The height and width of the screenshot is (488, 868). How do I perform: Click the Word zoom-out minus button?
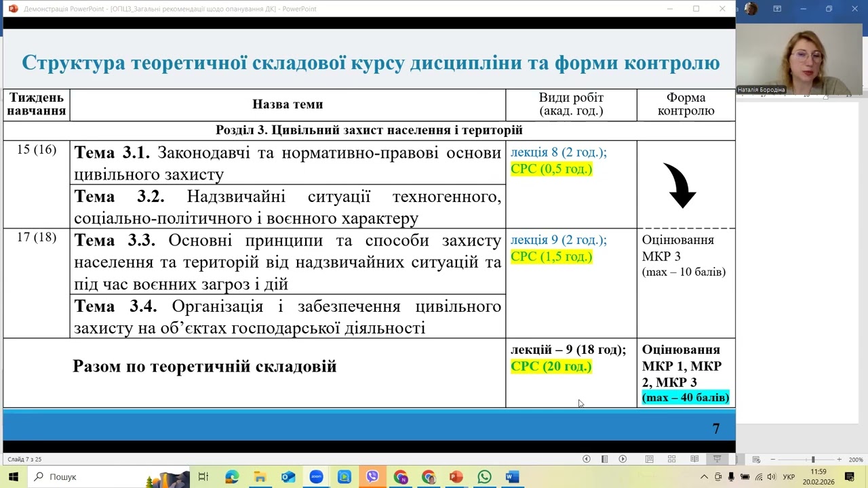pos(772,460)
